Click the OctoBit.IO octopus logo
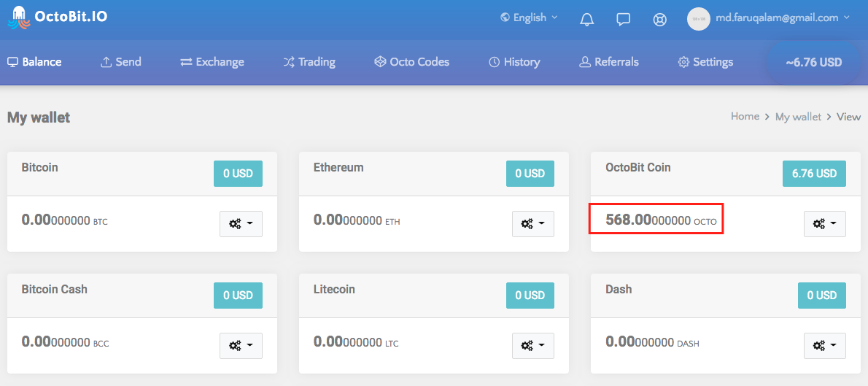 [18, 18]
